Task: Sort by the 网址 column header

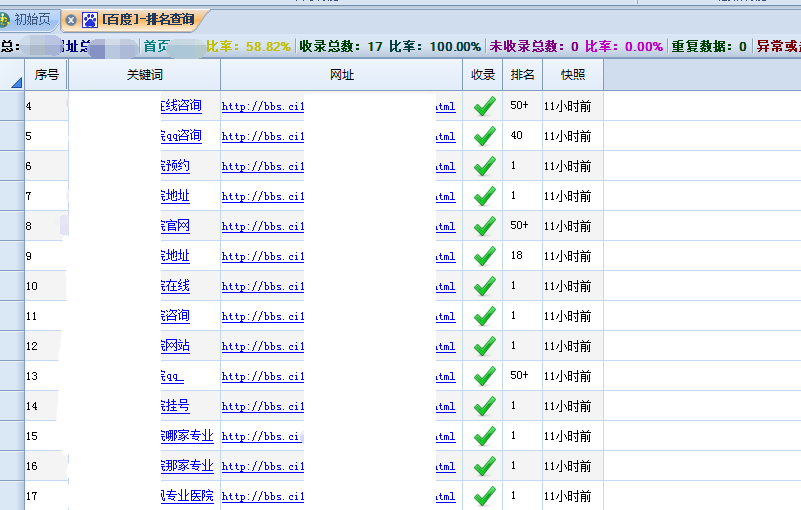Action: tap(342, 75)
